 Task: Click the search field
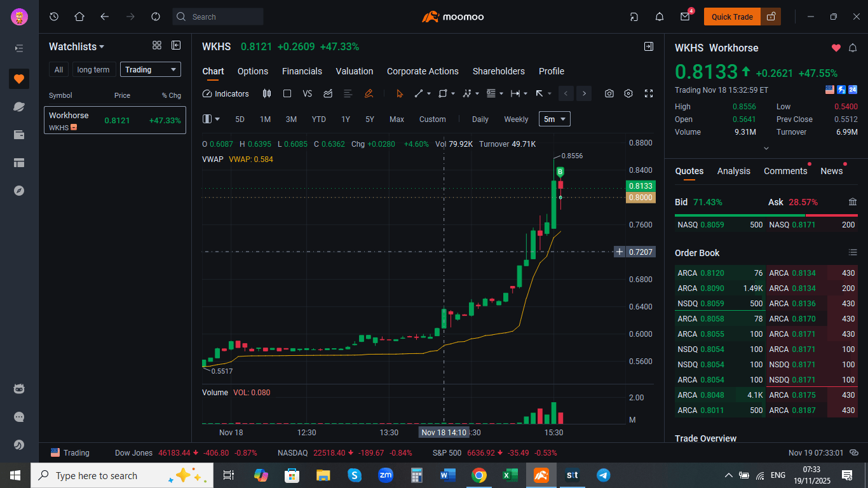[x=218, y=17]
